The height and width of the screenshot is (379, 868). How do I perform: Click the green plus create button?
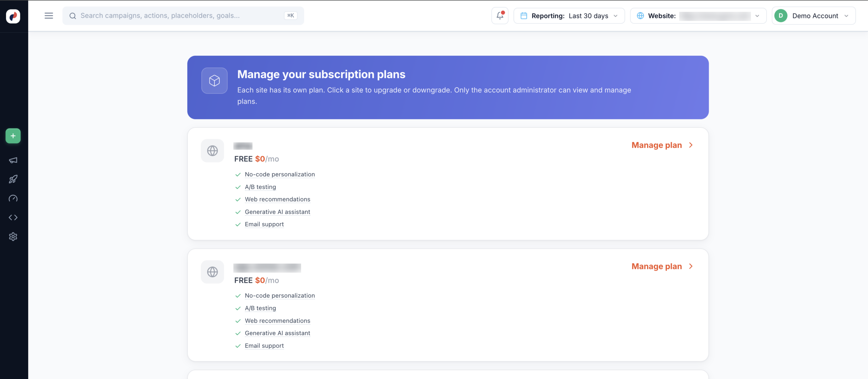[13, 136]
